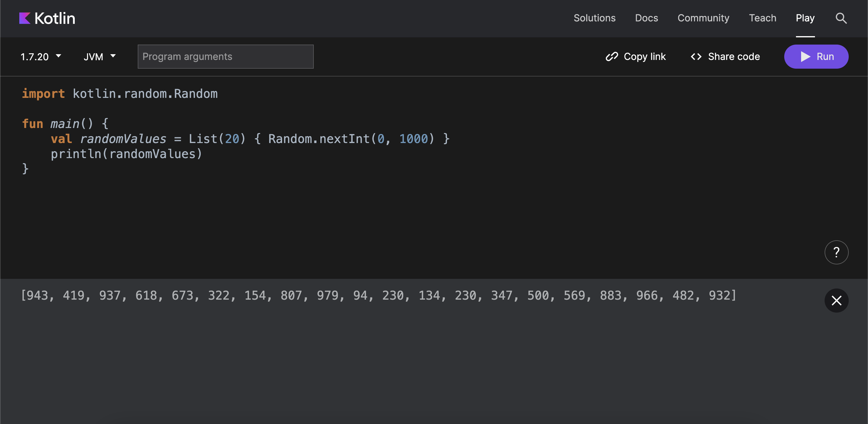Viewport: 868px width, 424px height.
Task: Click the angle brackets Share code icon
Action: 696,57
